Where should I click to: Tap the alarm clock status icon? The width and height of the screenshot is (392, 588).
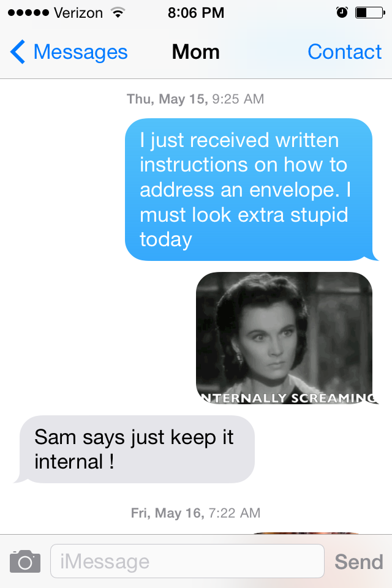coord(342,12)
